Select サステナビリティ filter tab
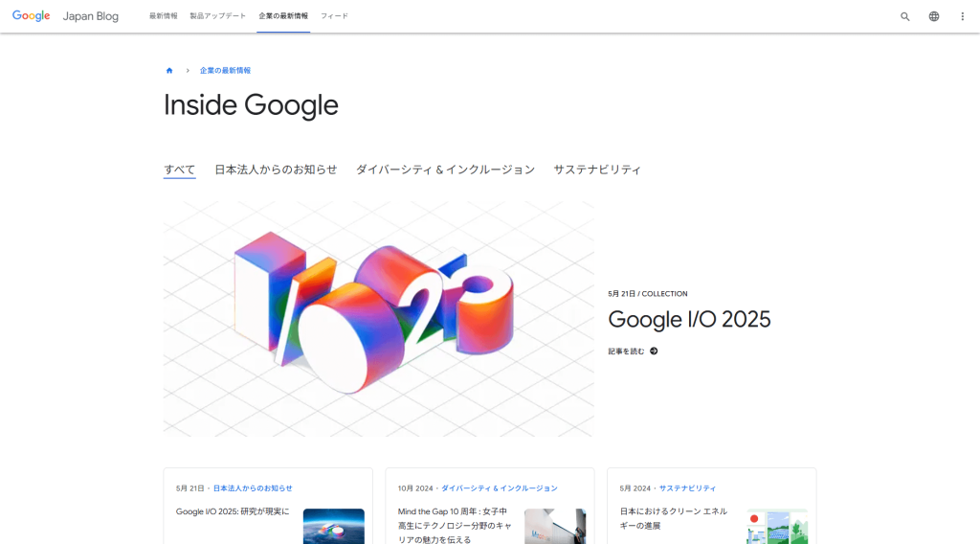The height and width of the screenshot is (544, 980). [x=597, y=170]
